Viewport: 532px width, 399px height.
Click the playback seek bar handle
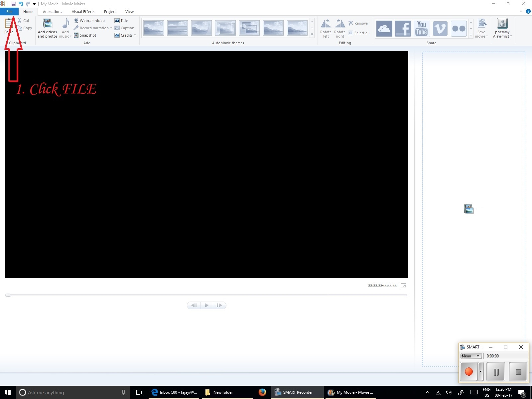click(x=8, y=295)
